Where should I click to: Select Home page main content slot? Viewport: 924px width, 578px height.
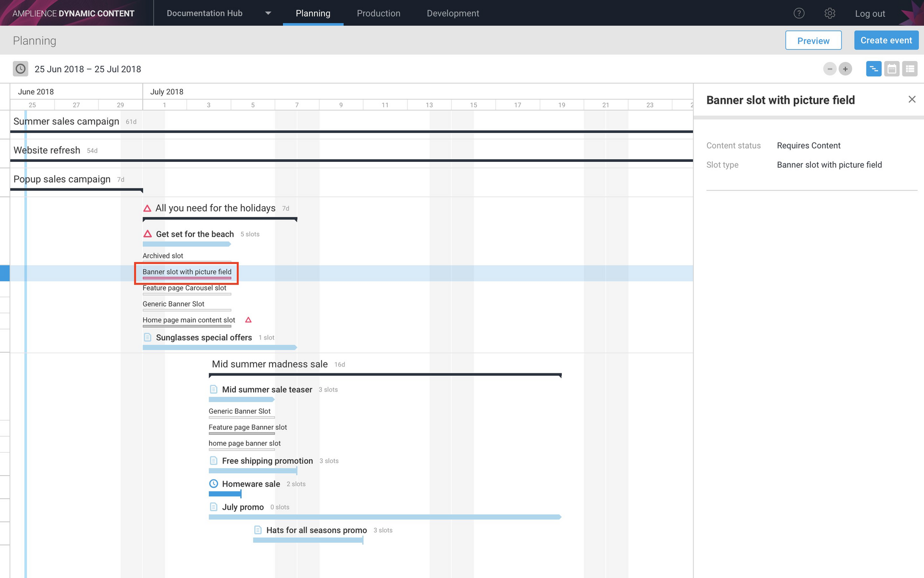click(x=189, y=320)
